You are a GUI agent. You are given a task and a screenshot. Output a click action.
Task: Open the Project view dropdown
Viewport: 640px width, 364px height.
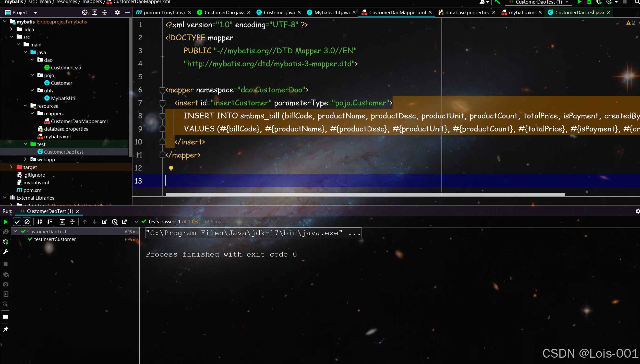pos(35,13)
